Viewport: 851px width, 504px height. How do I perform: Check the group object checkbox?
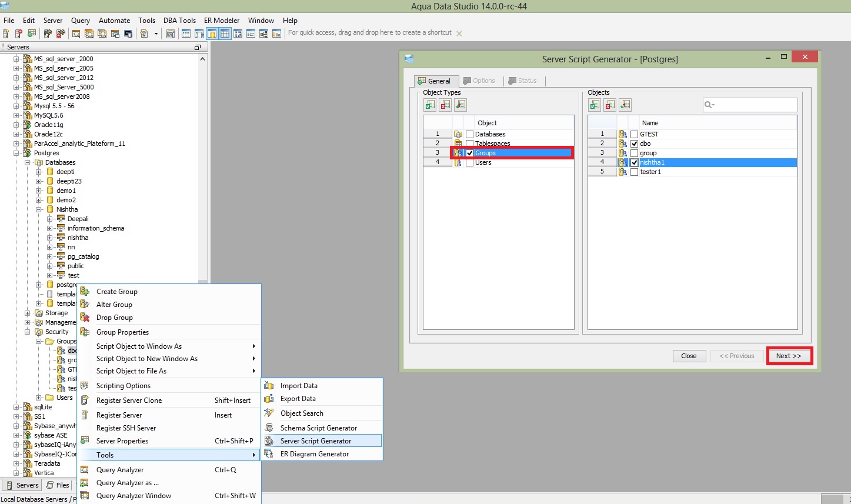(634, 153)
